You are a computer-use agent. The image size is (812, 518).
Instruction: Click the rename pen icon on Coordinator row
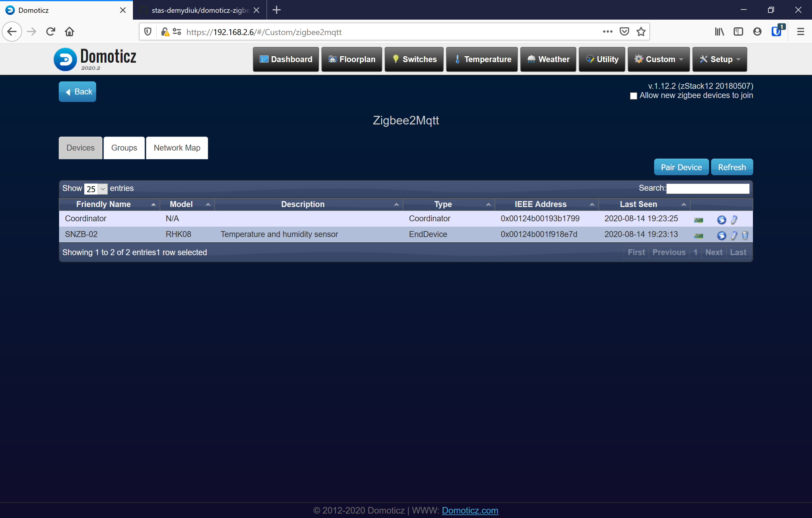734,220
